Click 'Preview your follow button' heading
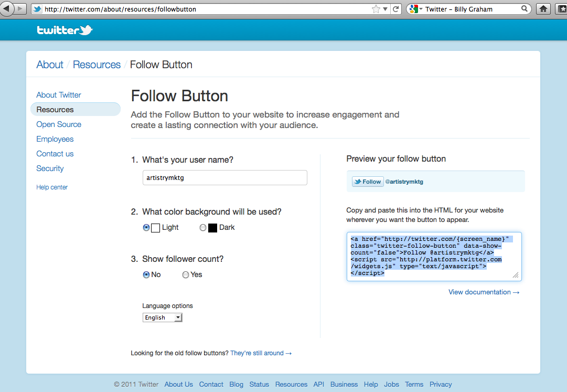This screenshot has width=567, height=392. (396, 159)
